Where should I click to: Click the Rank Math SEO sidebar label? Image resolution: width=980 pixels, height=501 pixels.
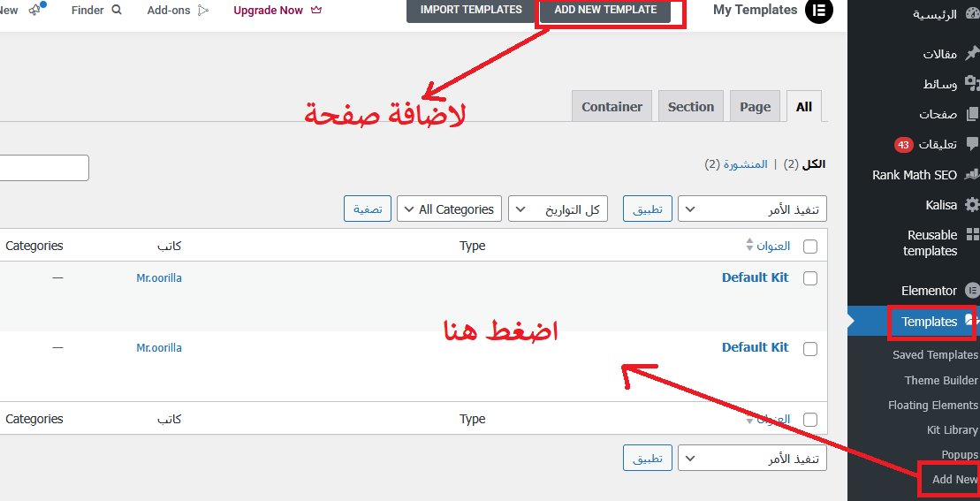click(x=915, y=175)
